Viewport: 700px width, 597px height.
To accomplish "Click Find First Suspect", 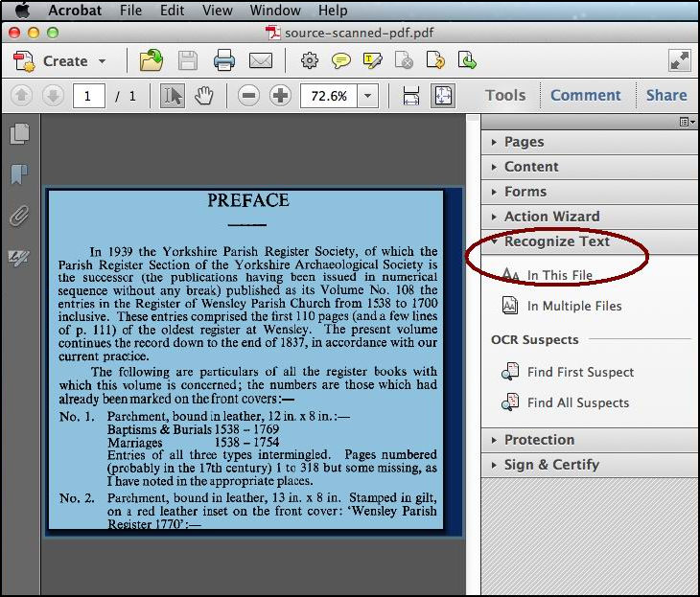I will pos(580,372).
